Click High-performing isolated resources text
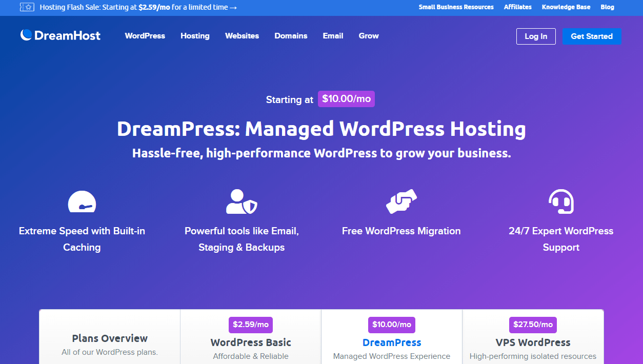Image resolution: width=643 pixels, height=364 pixels. pos(533,356)
